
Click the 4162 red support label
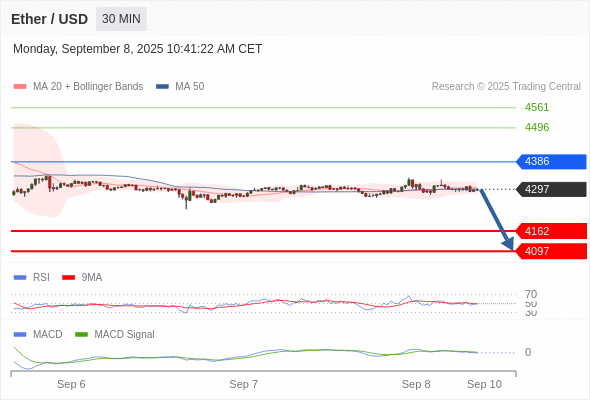pos(551,231)
